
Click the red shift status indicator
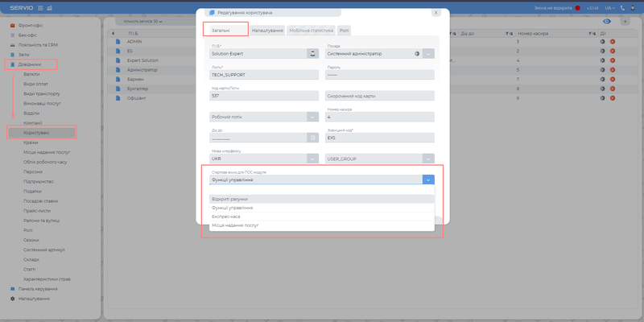[577, 8]
